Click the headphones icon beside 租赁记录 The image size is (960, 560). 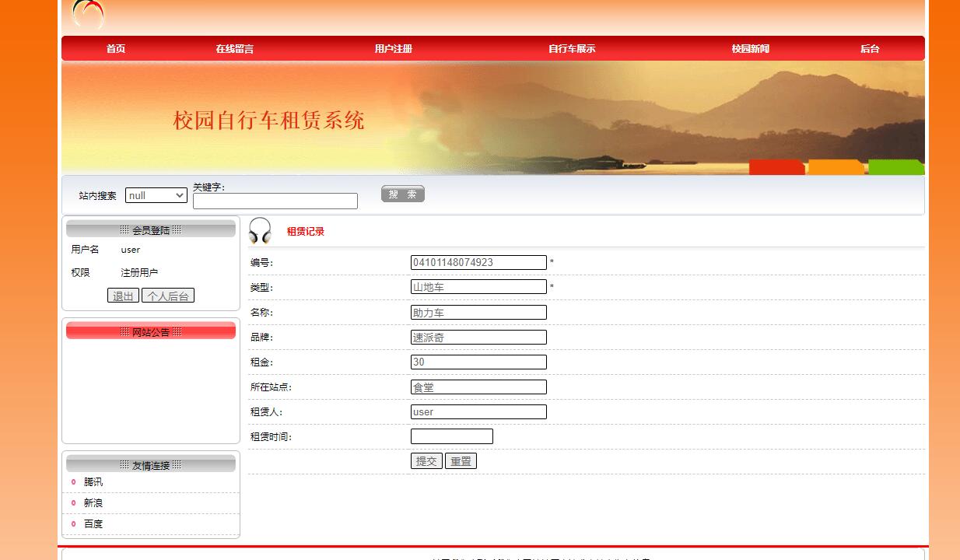[x=259, y=231]
